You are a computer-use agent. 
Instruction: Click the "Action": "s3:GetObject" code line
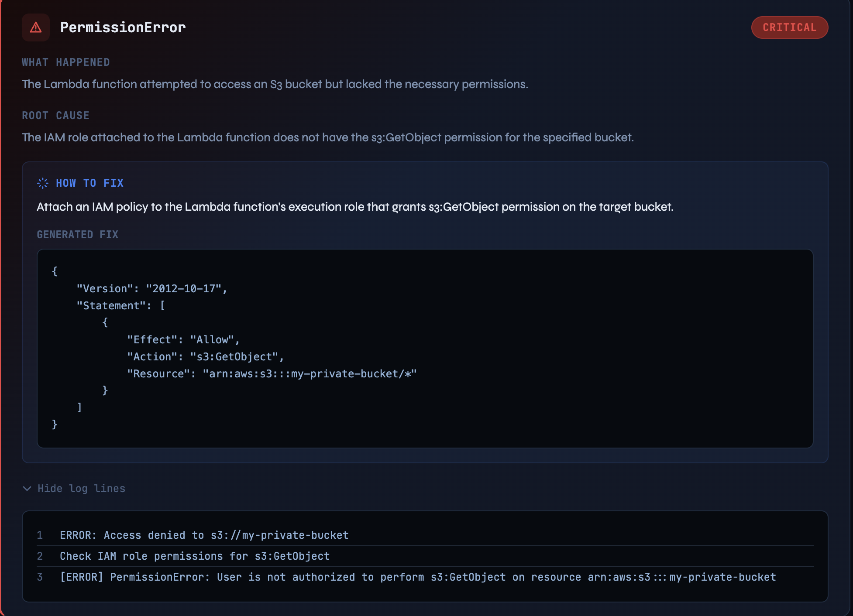[x=205, y=357]
